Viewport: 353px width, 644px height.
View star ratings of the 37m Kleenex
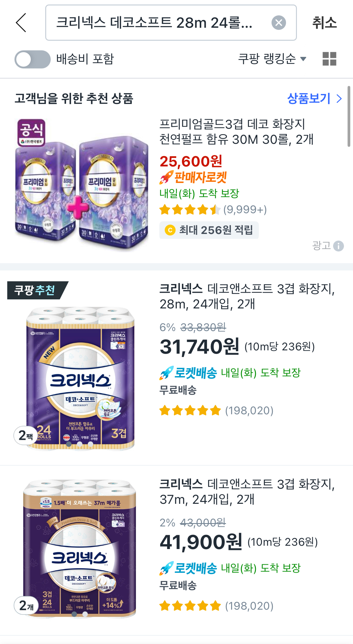pos(190,606)
